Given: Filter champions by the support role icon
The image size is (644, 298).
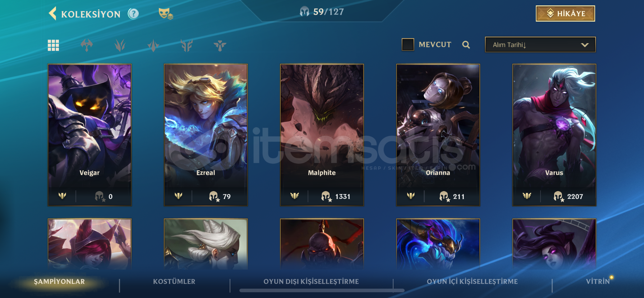Looking at the screenshot, I should click(x=220, y=45).
